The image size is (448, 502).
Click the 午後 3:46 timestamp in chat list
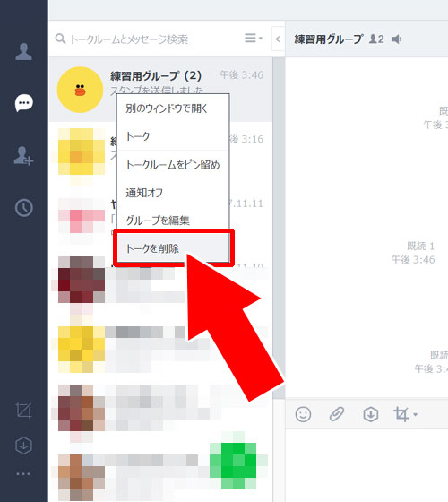coord(242,75)
